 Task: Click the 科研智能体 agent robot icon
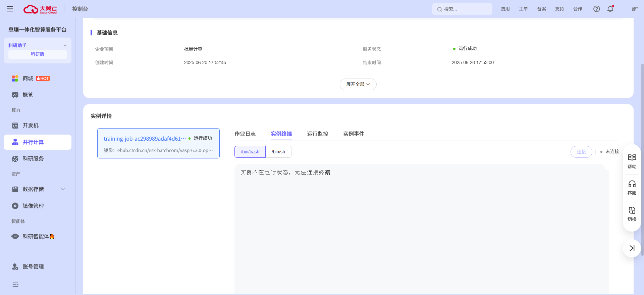[15, 236]
